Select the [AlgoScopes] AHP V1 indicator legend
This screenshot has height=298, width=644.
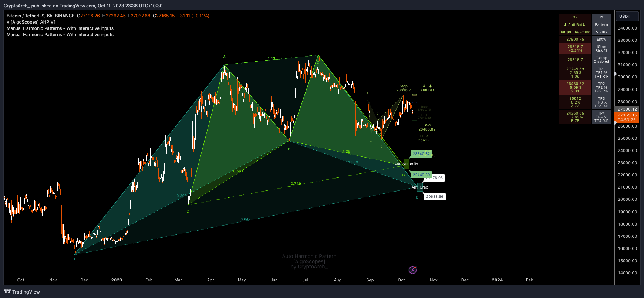click(x=31, y=22)
